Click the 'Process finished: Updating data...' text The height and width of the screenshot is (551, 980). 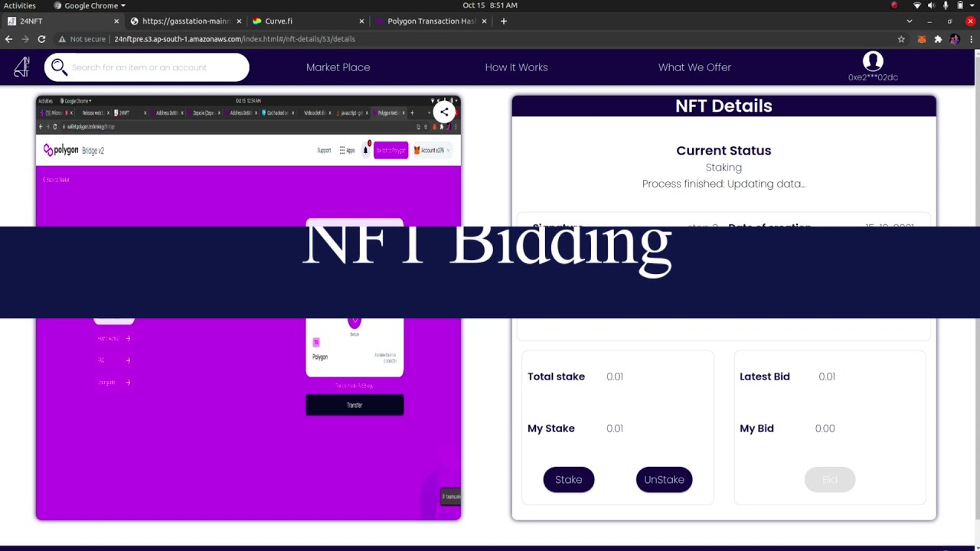[x=724, y=184]
